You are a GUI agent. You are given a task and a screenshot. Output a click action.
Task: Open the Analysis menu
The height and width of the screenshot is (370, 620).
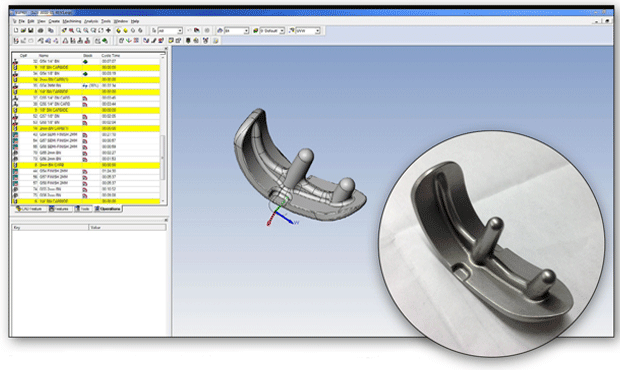[91, 21]
